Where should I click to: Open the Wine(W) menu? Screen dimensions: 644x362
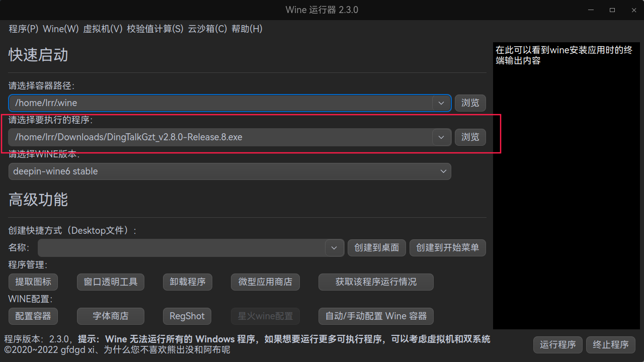click(x=61, y=29)
